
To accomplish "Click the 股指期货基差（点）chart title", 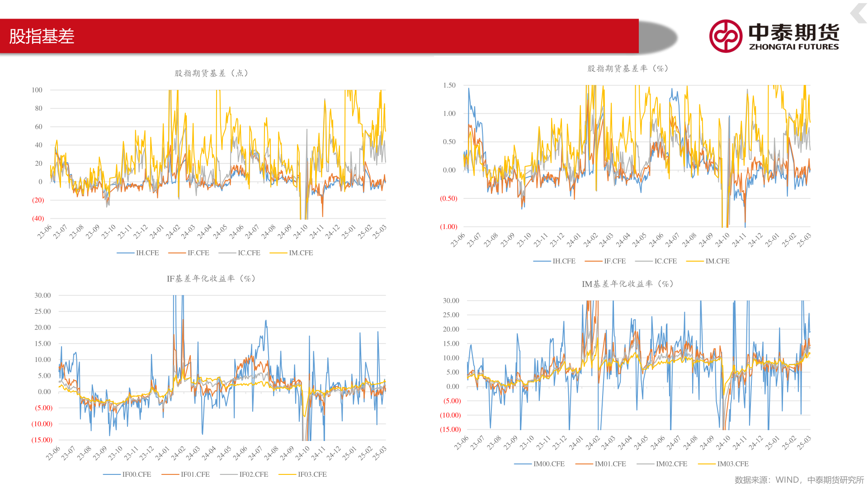I will (212, 73).
